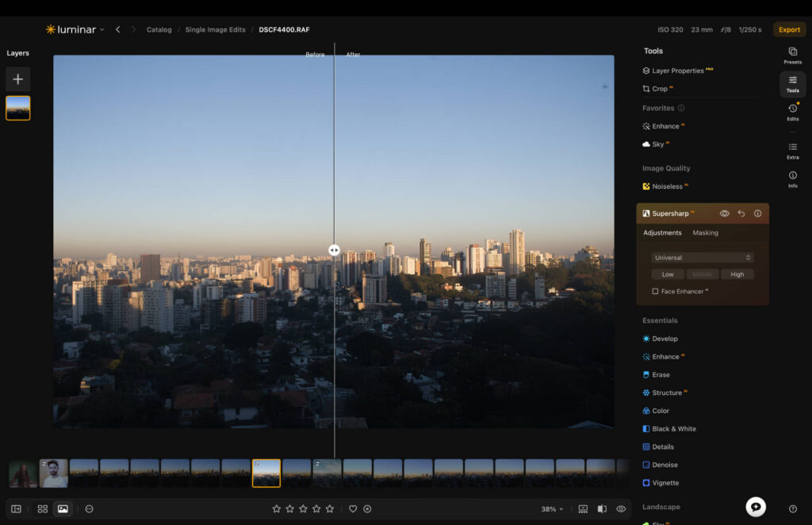Navigate to Catalog breadcrumb

click(x=159, y=29)
